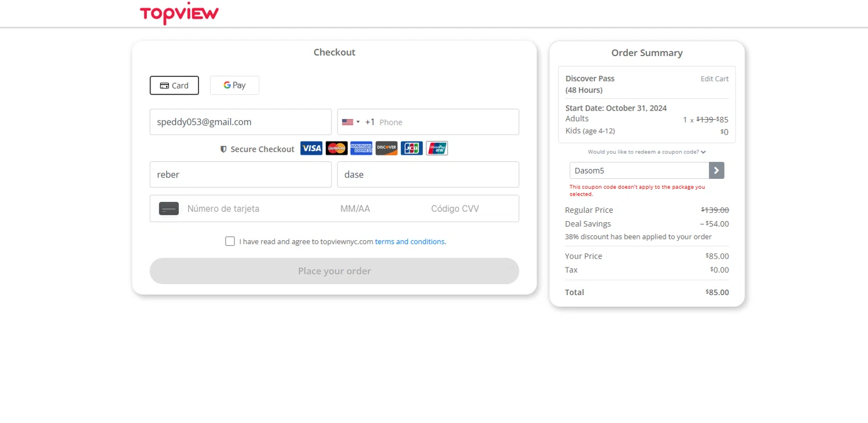Click the 'Discover Pass' title text
Viewport: 868px width, 423px height.
(590, 79)
